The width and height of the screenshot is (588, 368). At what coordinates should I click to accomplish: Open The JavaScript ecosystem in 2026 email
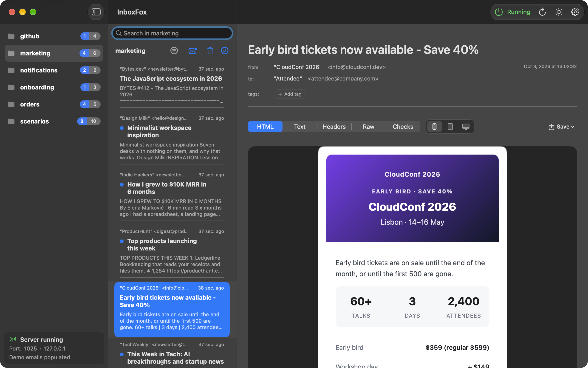(x=172, y=85)
